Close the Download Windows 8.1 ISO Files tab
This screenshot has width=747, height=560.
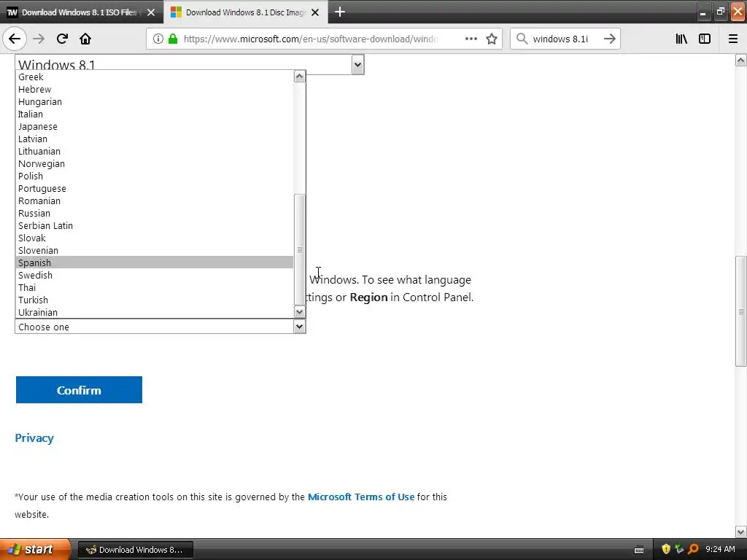click(x=151, y=12)
